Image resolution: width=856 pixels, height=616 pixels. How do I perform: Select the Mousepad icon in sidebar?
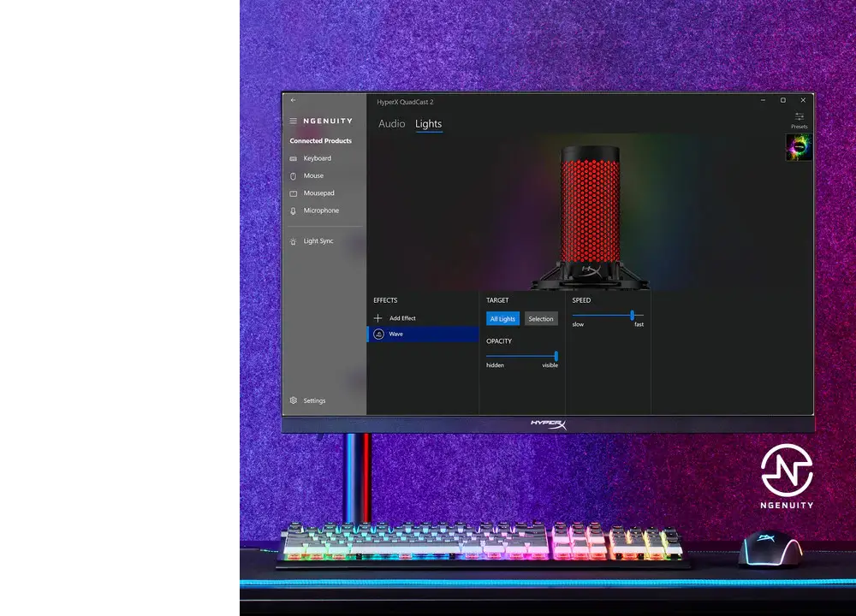point(293,193)
